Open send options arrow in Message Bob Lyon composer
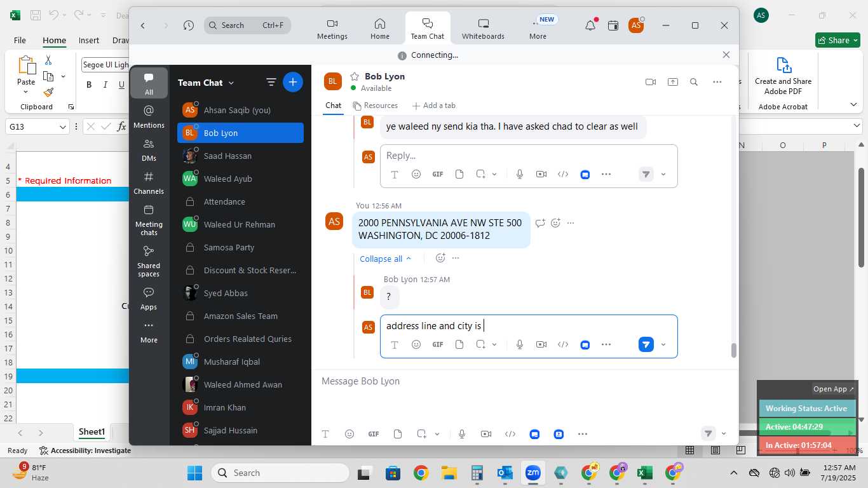 click(724, 434)
